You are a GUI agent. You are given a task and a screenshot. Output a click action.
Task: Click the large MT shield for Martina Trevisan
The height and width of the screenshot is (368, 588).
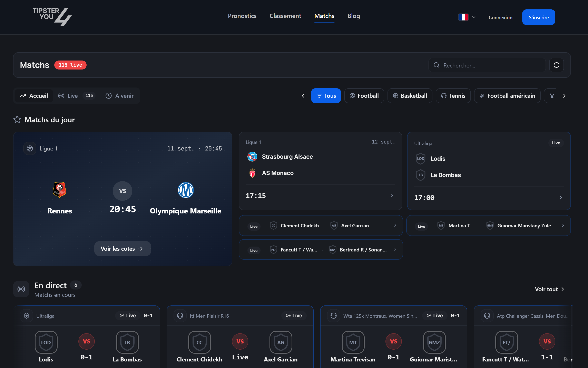(x=353, y=342)
